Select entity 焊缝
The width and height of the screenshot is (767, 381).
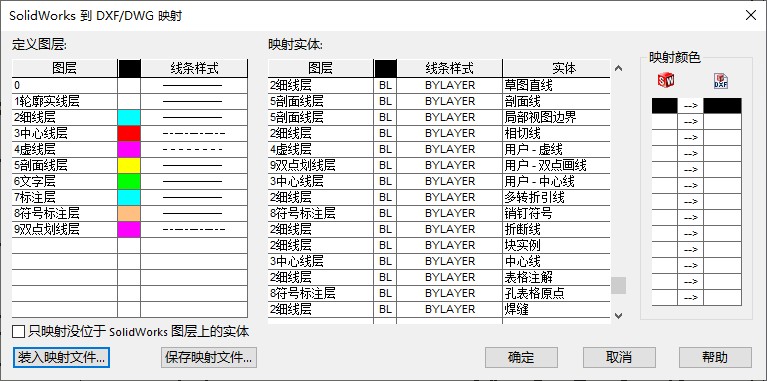[x=557, y=309]
